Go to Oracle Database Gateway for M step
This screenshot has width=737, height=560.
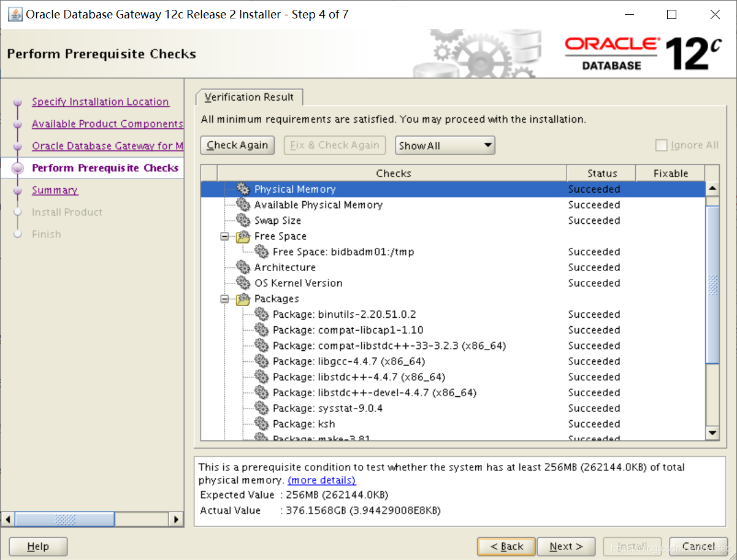coord(107,146)
